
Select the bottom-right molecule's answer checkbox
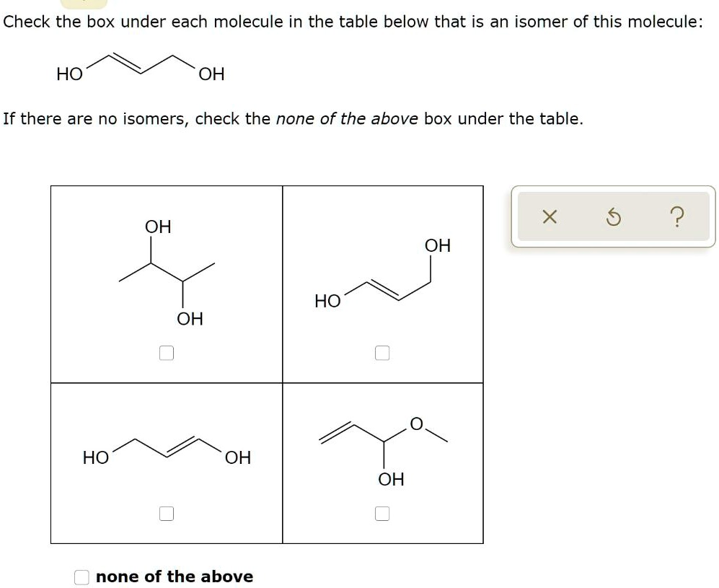(381, 513)
